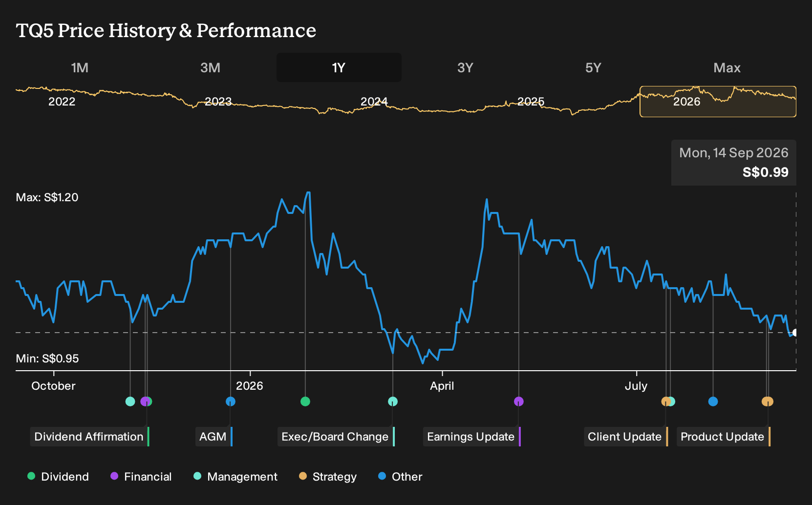This screenshot has height=505, width=812.
Task: Open the AGM event label
Action: (214, 437)
